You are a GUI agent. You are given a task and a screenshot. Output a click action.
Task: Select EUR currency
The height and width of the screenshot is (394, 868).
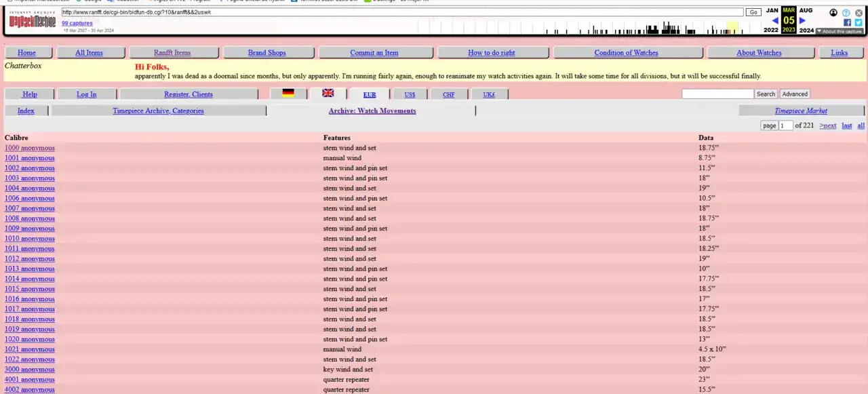(x=370, y=94)
